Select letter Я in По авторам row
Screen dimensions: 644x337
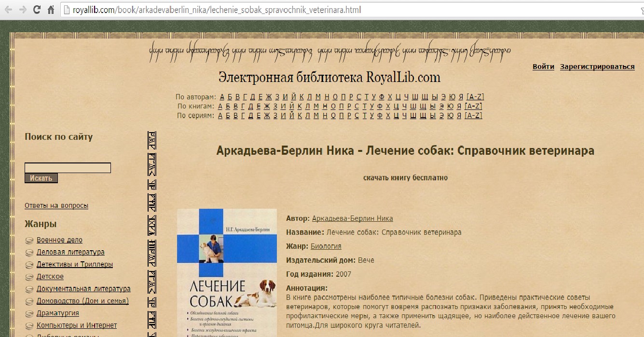461,97
